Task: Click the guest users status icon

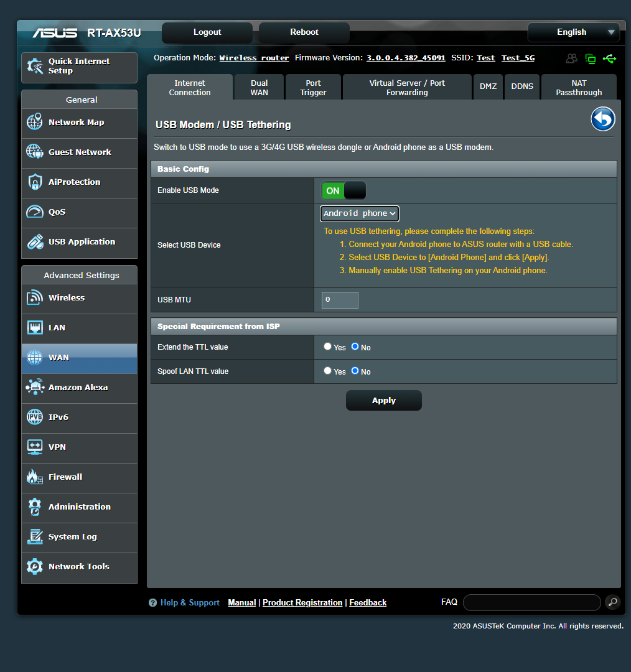Action: click(x=571, y=58)
